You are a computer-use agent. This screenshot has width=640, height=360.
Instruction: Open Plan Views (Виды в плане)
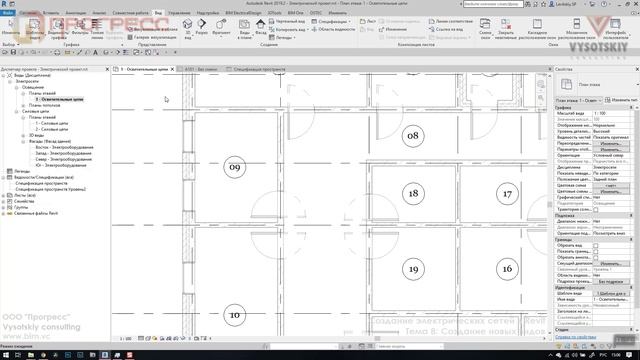click(244, 29)
